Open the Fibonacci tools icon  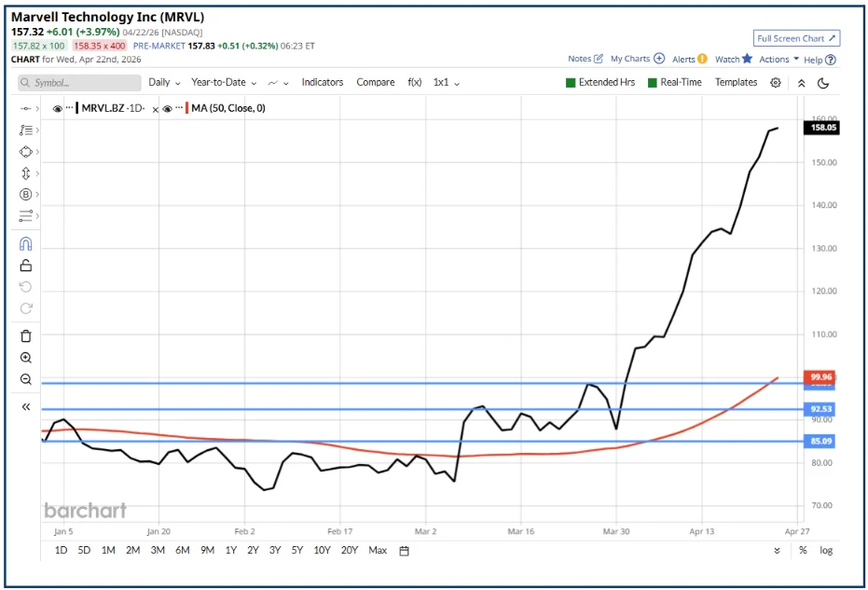point(25,130)
